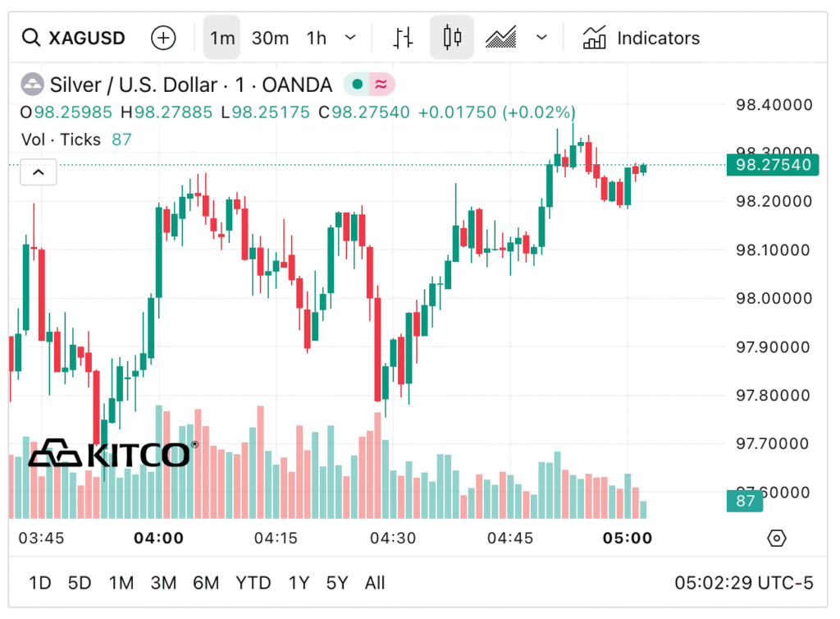Select the bars chart style icon

403,38
